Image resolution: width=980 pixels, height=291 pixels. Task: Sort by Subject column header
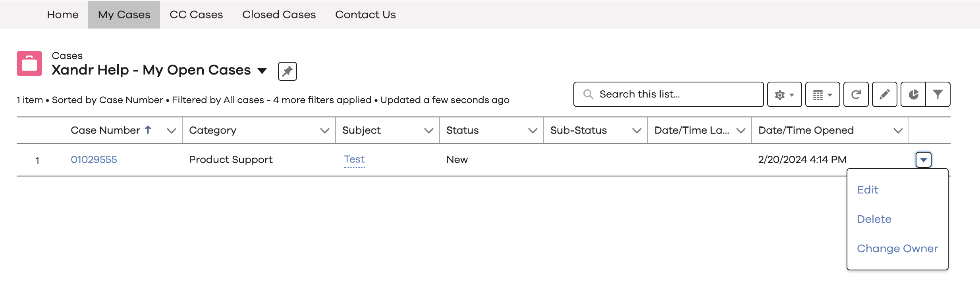point(361,130)
